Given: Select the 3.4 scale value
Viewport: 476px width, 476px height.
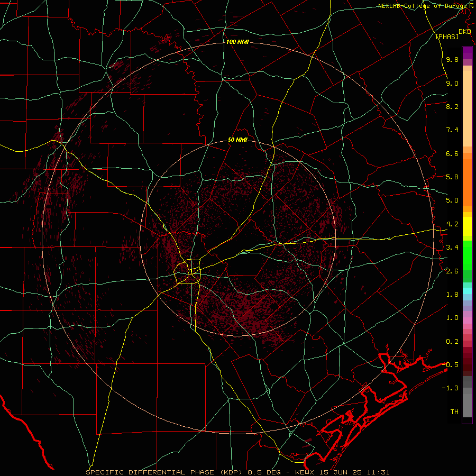Looking at the screenshot, I should [x=452, y=248].
